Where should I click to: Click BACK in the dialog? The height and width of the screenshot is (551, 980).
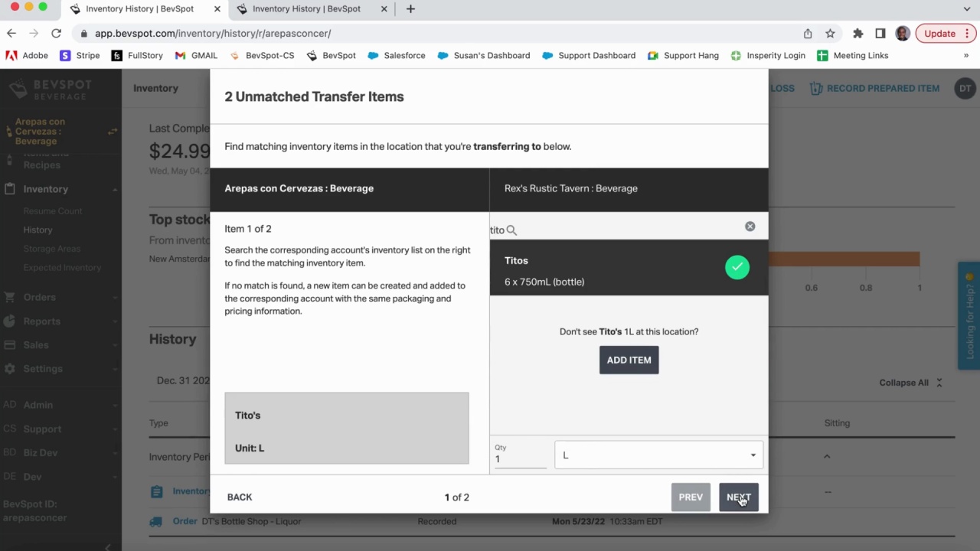(240, 497)
